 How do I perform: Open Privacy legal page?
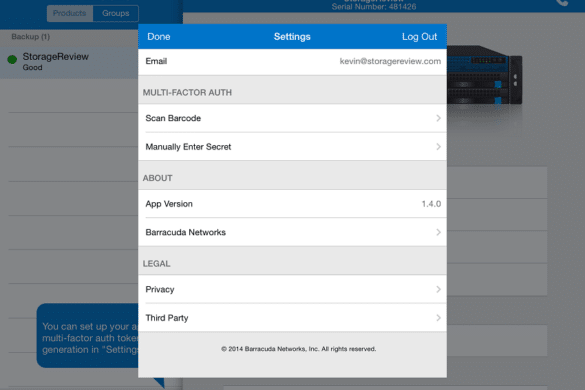[x=292, y=289]
